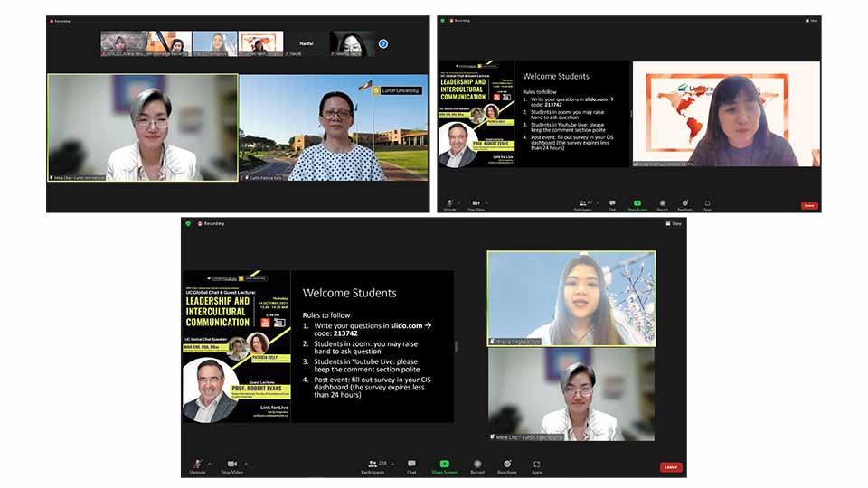Open Participants panel in the bottom Zoom window
Viewport: 868px width, 488px height.
[373, 467]
